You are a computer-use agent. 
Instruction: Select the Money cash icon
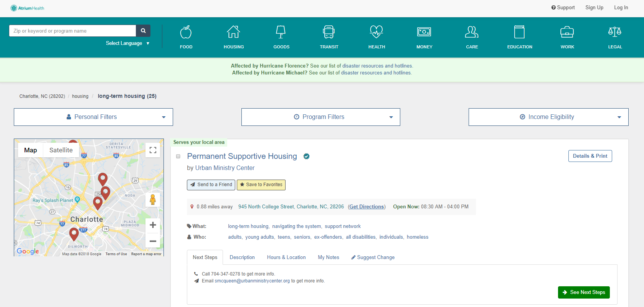pos(424,33)
